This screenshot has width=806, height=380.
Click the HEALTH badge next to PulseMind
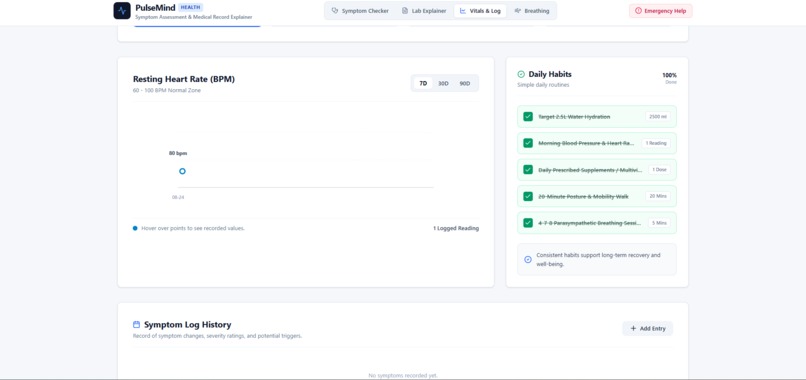[x=191, y=7]
